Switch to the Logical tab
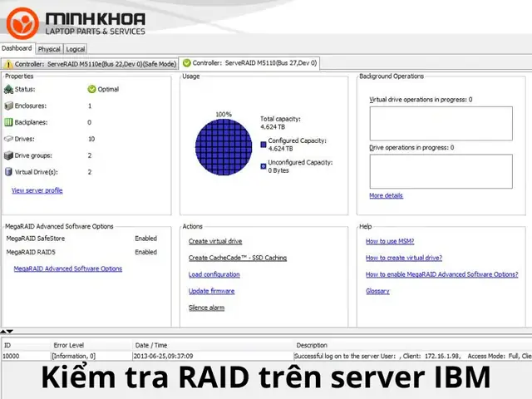The height and width of the screenshot is (399, 532). point(76,49)
